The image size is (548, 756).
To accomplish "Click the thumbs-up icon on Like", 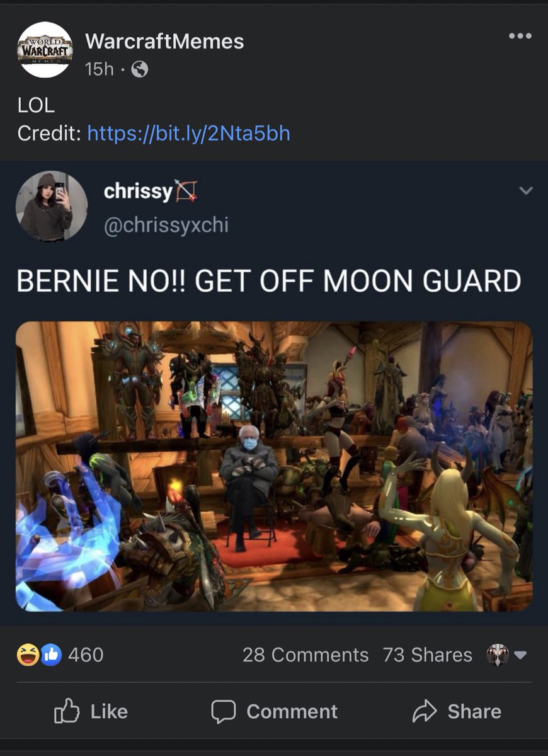I will tap(67, 711).
